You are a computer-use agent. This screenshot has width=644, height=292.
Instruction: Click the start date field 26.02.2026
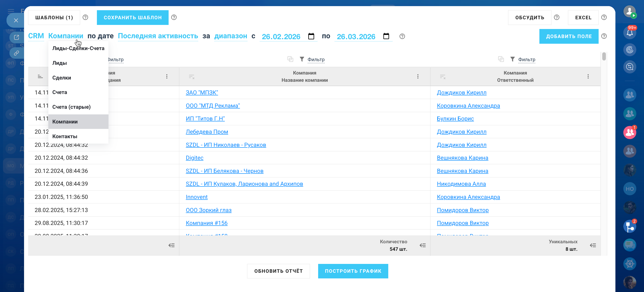point(281,37)
